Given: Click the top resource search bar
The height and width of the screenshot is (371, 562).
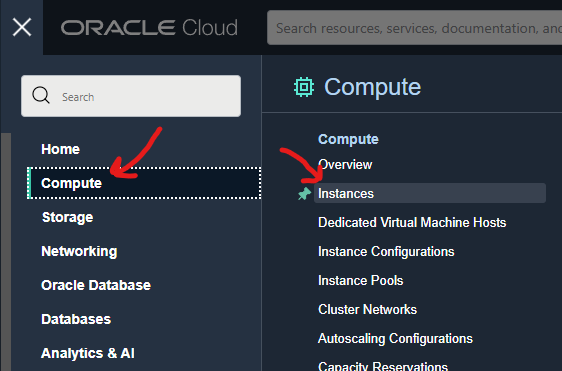Looking at the screenshot, I should coord(414,28).
